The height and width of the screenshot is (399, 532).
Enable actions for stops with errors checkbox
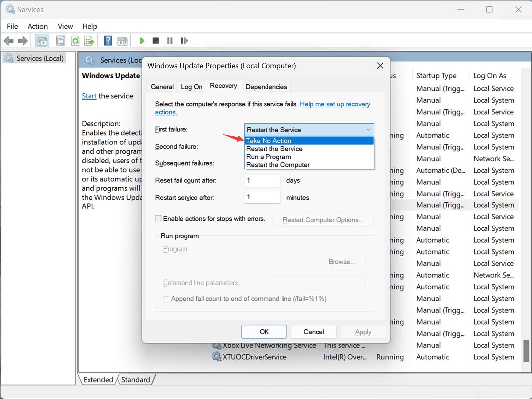click(x=158, y=218)
